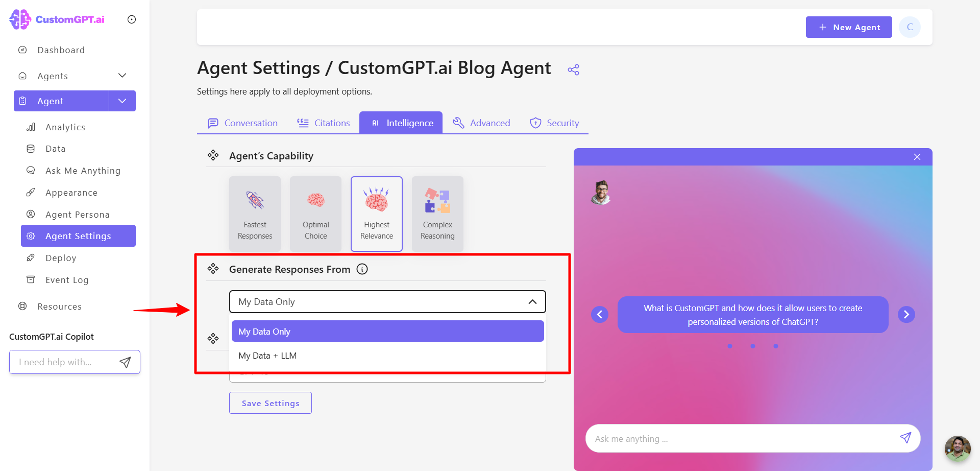Viewport: 980px width, 471px height.
Task: Choose Optimal Choice capability
Action: pyautogui.click(x=315, y=214)
